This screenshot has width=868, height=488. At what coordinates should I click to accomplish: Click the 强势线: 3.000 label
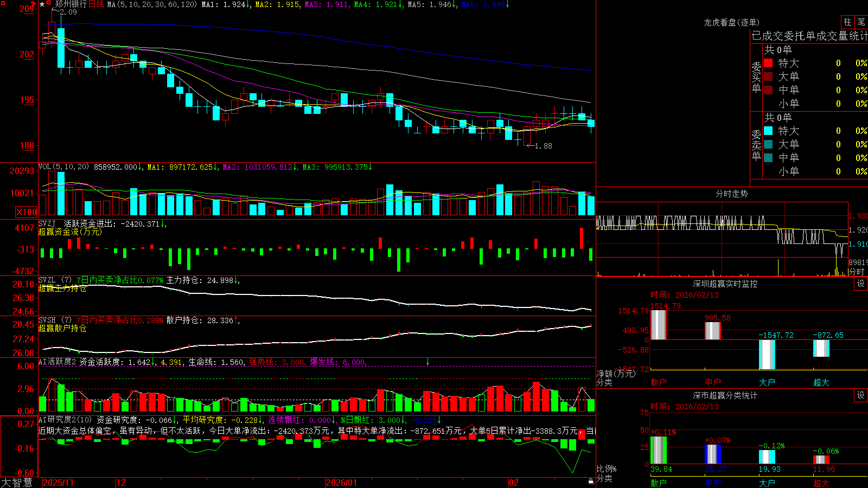277,362
